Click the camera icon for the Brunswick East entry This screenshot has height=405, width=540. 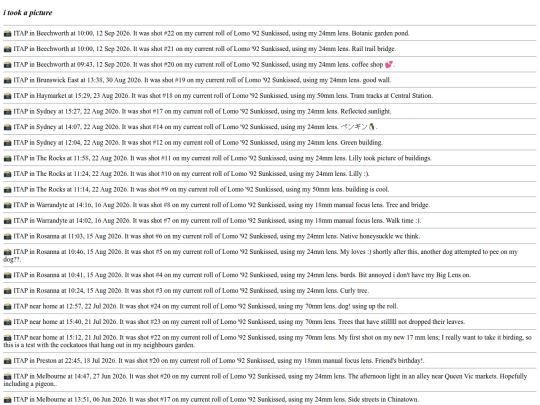tap(7, 81)
